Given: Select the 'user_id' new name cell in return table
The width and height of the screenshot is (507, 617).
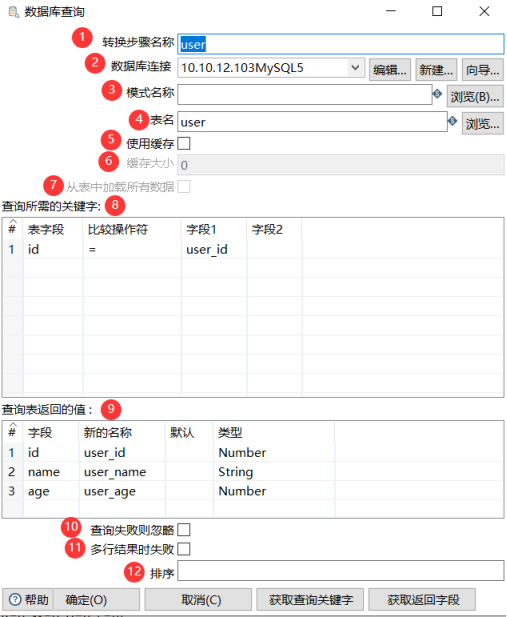Looking at the screenshot, I should (122, 453).
